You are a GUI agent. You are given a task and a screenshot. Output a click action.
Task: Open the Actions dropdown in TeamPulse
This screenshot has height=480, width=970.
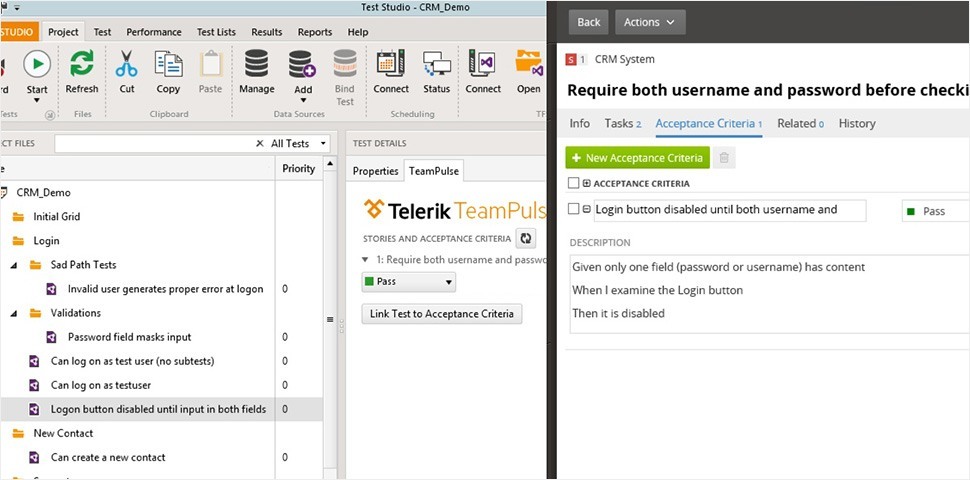point(650,22)
